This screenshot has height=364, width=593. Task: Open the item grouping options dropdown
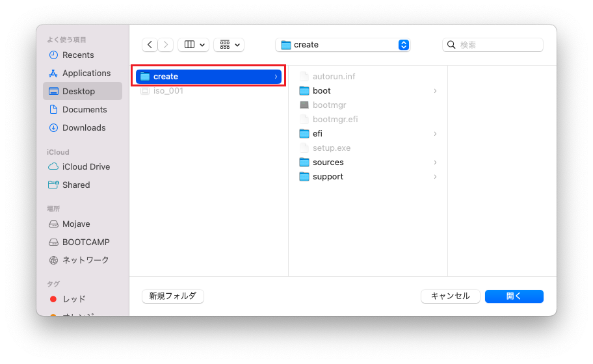pos(229,45)
